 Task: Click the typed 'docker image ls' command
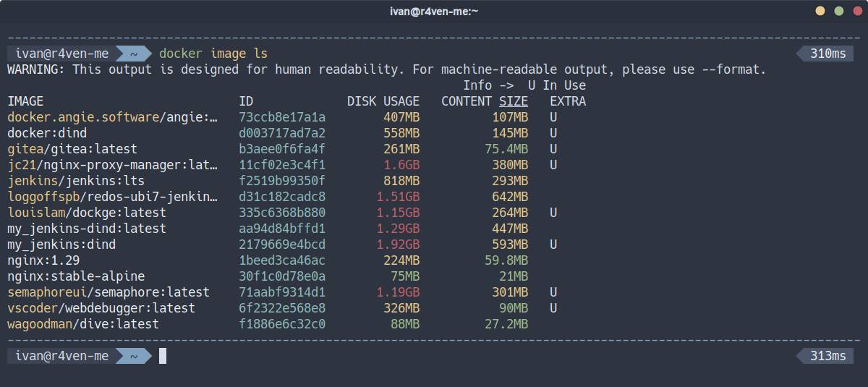pyautogui.click(x=213, y=54)
